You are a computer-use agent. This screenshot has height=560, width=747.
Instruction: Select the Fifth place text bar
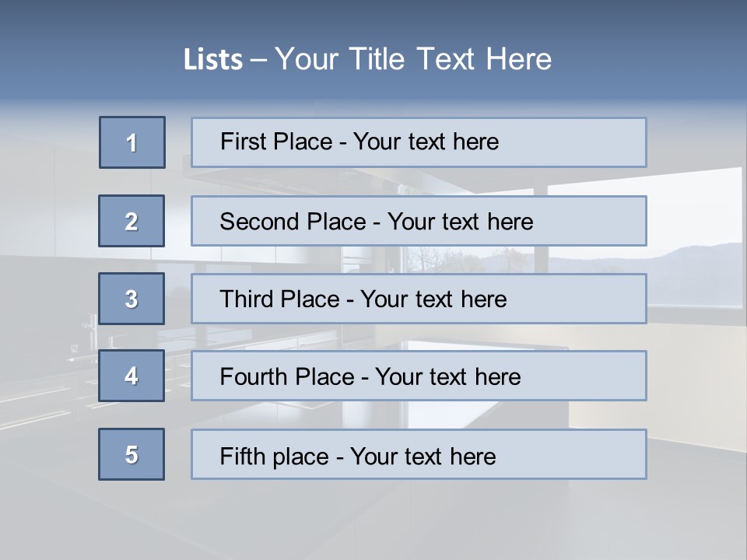419,454
